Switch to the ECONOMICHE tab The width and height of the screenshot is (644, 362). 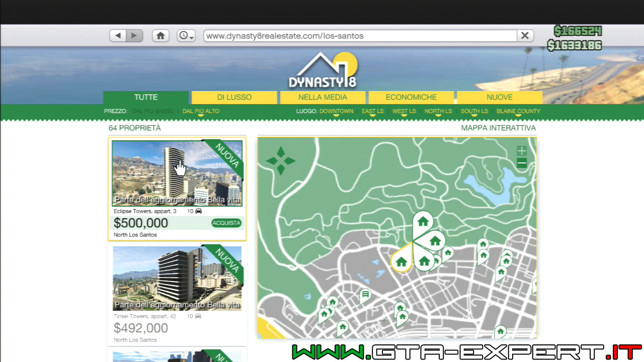[x=411, y=98]
